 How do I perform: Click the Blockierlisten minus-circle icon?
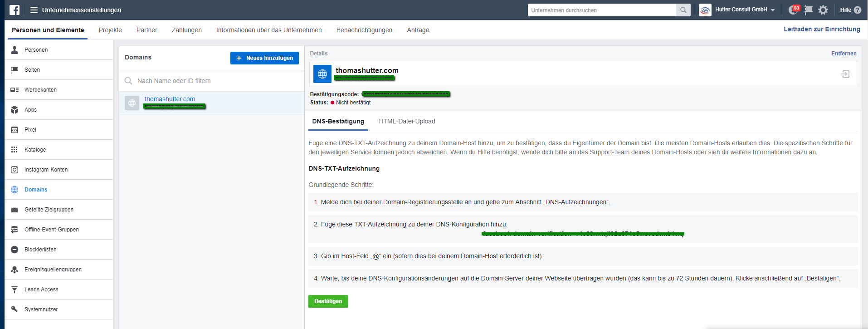pyautogui.click(x=15, y=250)
